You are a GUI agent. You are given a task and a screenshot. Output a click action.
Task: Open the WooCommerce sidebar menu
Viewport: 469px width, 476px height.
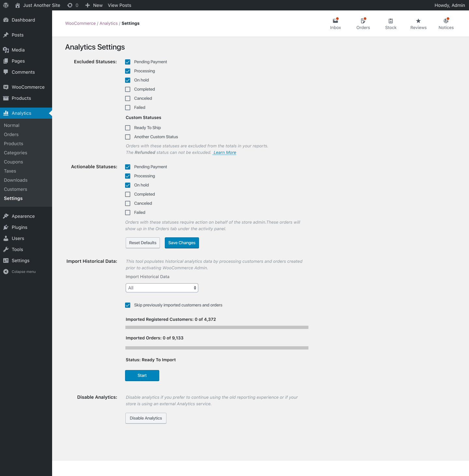(x=28, y=87)
